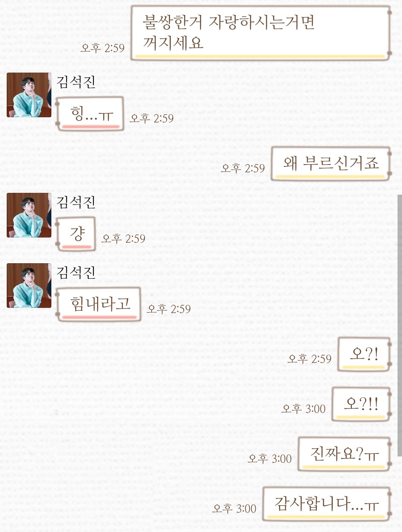Select the message bubble 힘내라고
This screenshot has height=532, width=402.
(x=98, y=304)
